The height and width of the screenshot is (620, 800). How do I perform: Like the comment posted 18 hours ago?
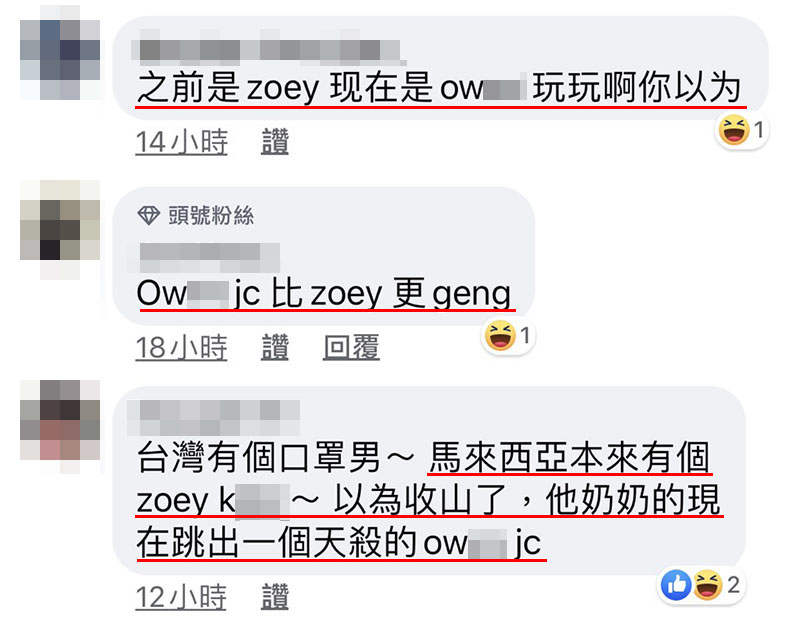click(275, 347)
